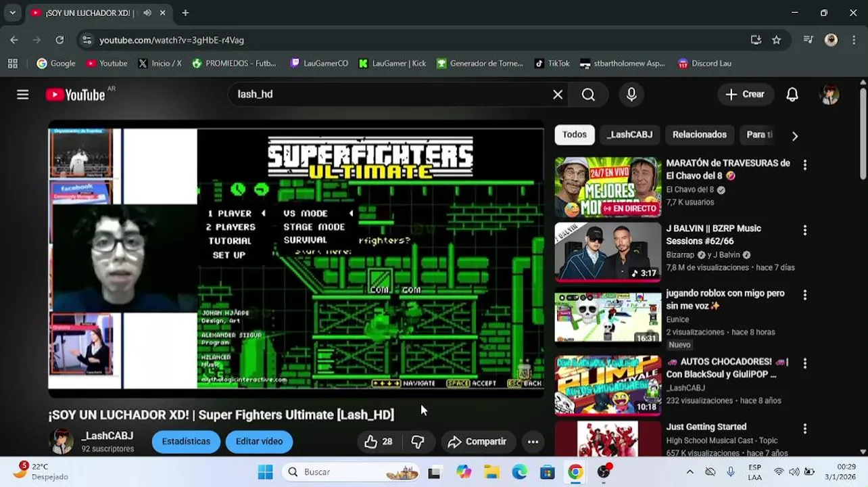
Task: Open options for jugando roblox video
Action: pyautogui.click(x=804, y=295)
